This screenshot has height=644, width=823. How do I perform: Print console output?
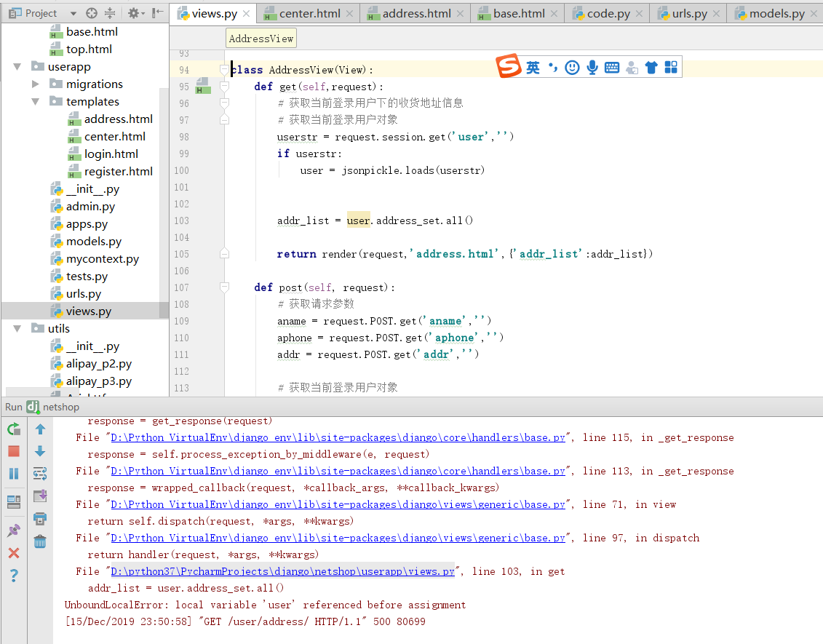pyautogui.click(x=40, y=519)
